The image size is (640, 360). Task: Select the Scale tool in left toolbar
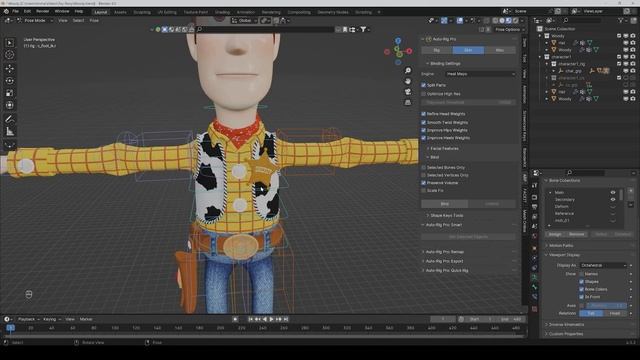(x=9, y=93)
